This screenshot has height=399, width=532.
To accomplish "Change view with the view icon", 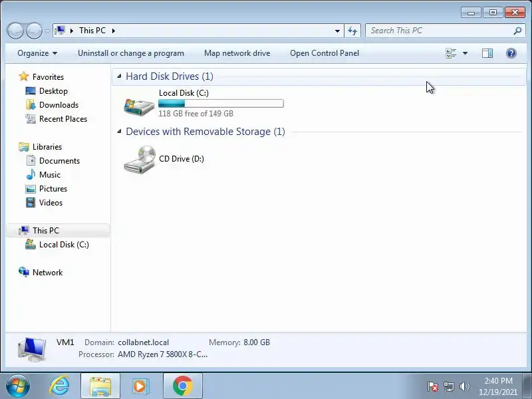I will [x=451, y=53].
